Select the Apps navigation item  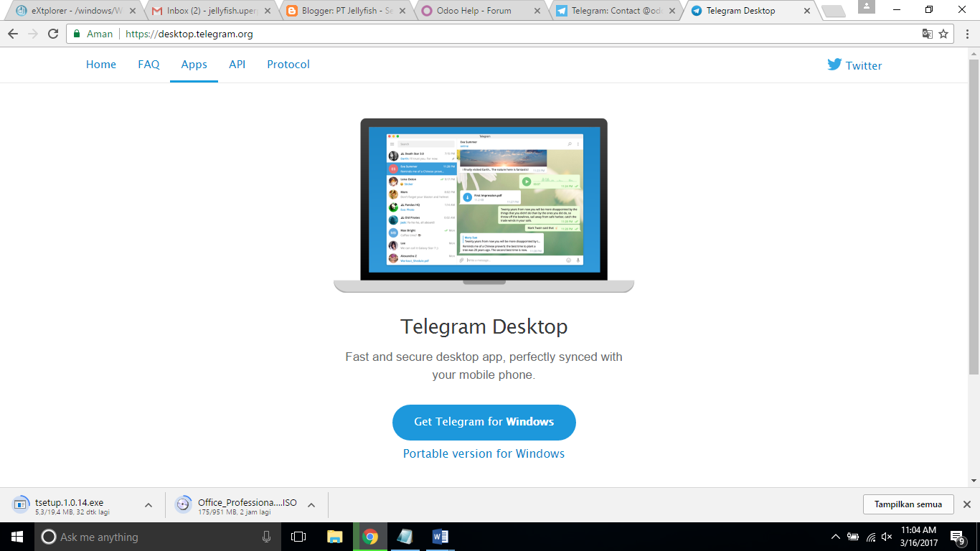(x=194, y=64)
